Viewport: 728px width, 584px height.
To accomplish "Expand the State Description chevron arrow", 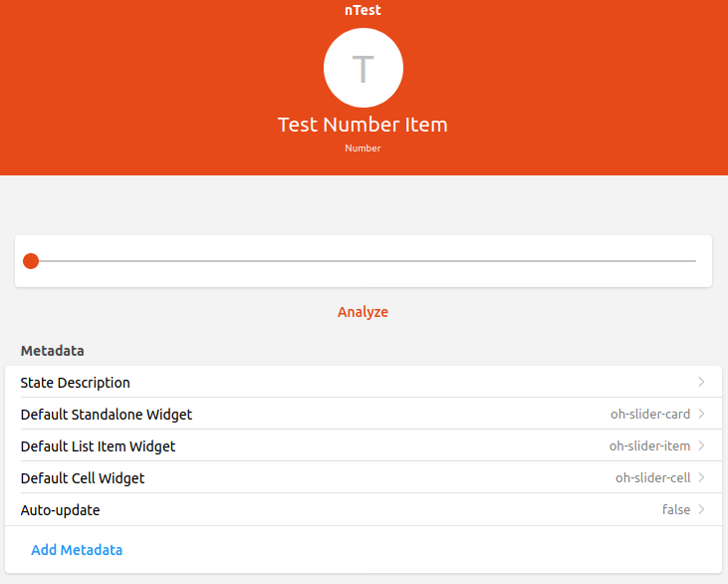I will [701, 382].
